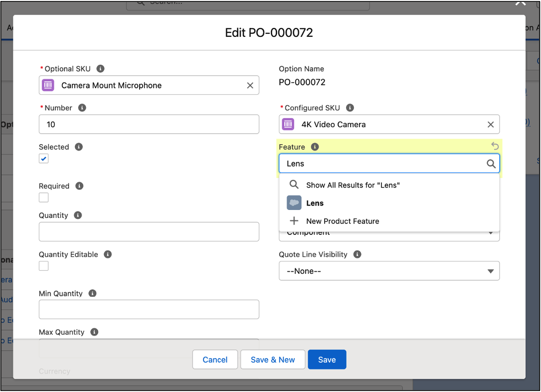Enable the Required checkbox

[x=43, y=197]
